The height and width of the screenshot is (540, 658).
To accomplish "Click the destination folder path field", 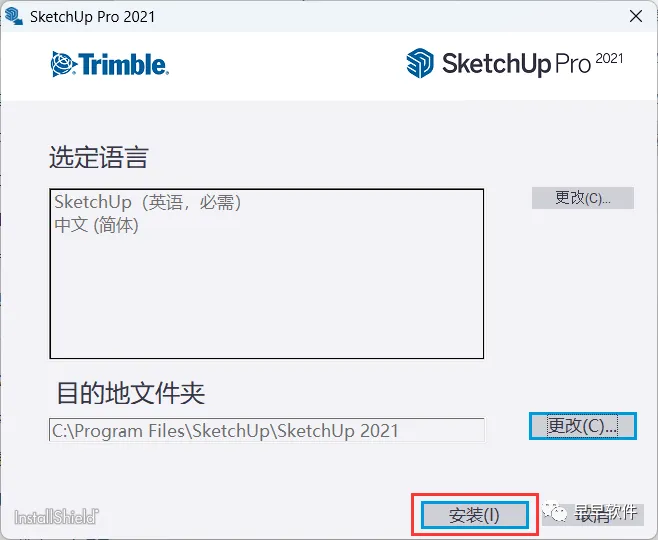I will point(267,430).
